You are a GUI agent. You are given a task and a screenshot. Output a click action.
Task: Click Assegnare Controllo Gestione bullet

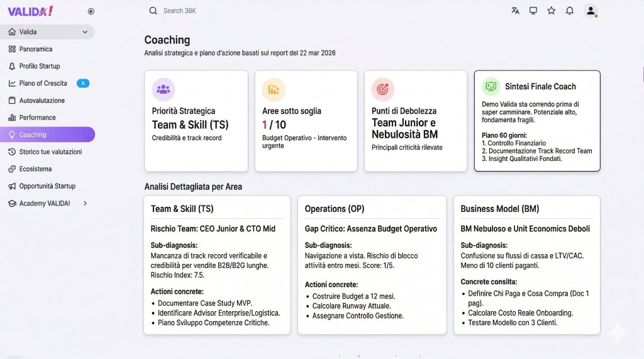tap(358, 316)
